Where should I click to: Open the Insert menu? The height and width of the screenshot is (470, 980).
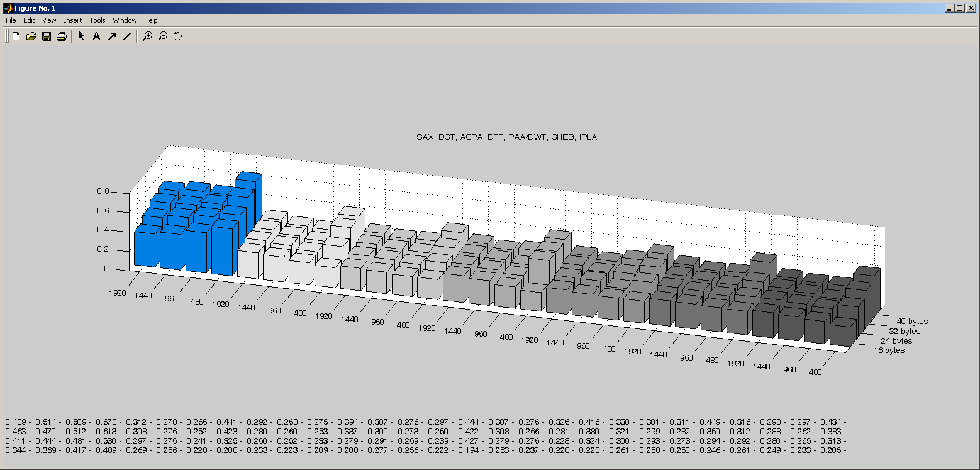click(72, 20)
